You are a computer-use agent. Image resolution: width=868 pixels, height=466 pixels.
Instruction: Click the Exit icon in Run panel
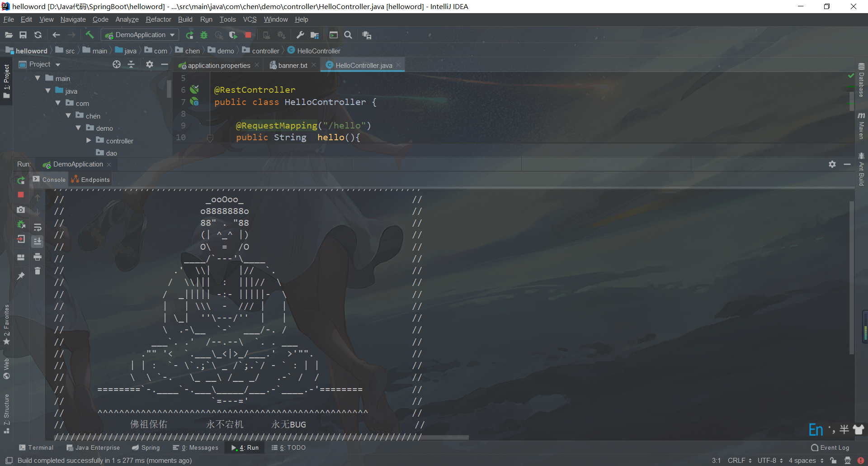[x=21, y=239]
